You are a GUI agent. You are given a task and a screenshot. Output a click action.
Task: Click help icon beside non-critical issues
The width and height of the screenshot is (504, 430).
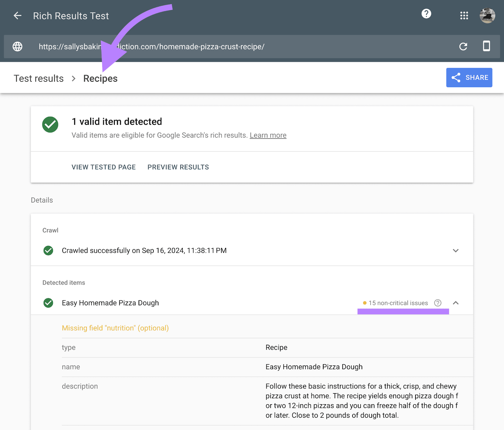(x=438, y=303)
